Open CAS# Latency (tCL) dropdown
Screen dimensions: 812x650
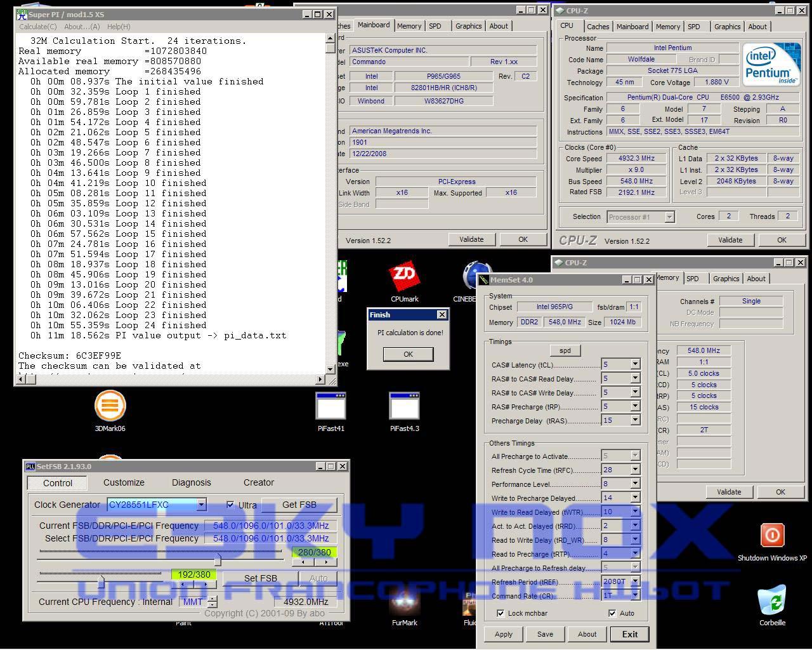tap(634, 364)
